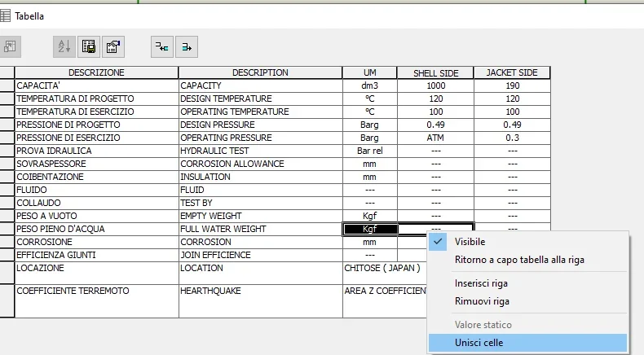This screenshot has width=644, height=355.
Task: Select the CHITOSE ( JAPAN ) location cell
Action: [383, 268]
